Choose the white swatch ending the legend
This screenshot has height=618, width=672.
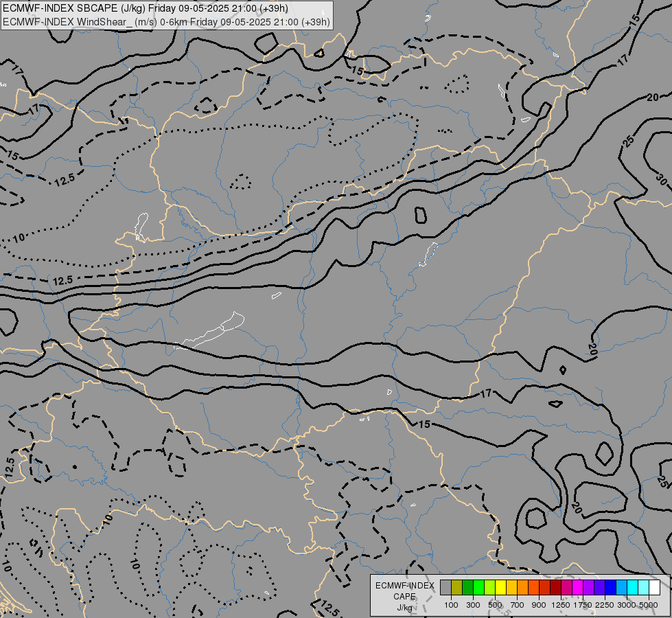(x=654, y=588)
